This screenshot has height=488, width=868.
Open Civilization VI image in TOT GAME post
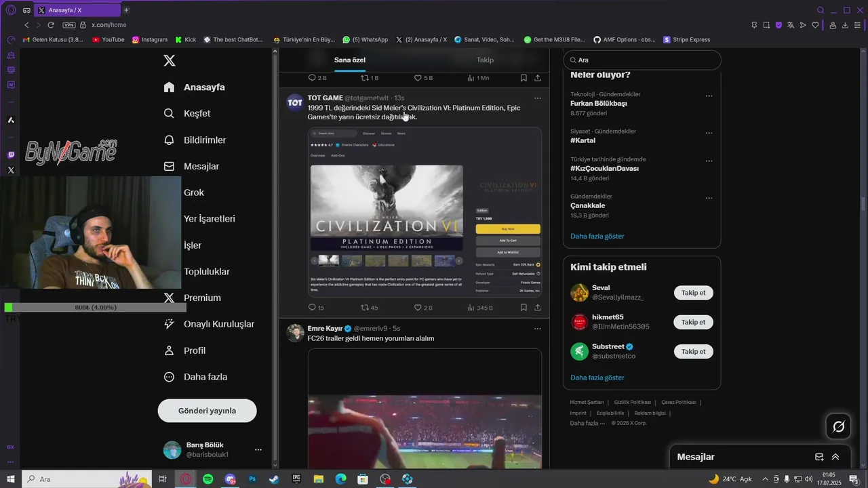click(x=425, y=212)
